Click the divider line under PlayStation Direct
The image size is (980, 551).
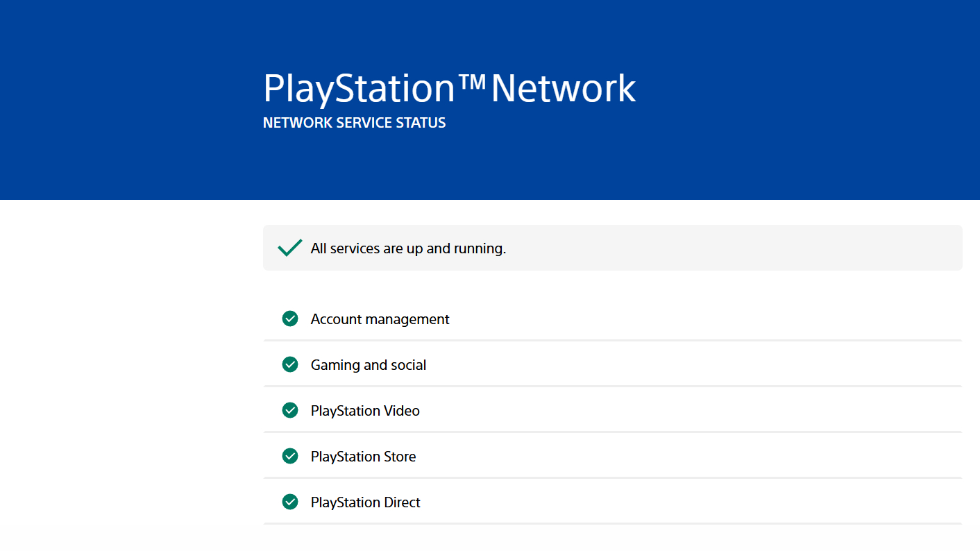(612, 523)
